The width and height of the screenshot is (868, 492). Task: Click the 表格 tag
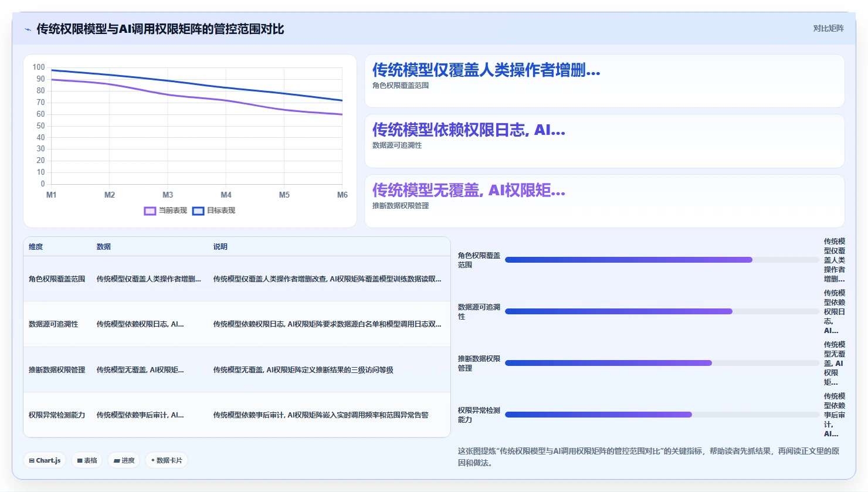pyautogui.click(x=87, y=460)
